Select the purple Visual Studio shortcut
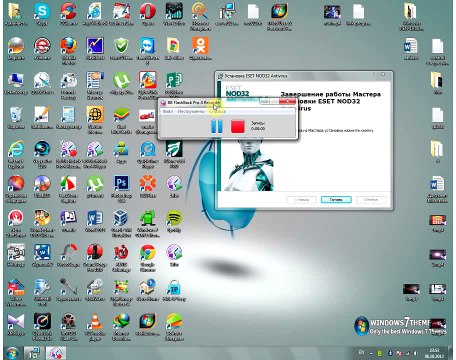 pos(16,324)
